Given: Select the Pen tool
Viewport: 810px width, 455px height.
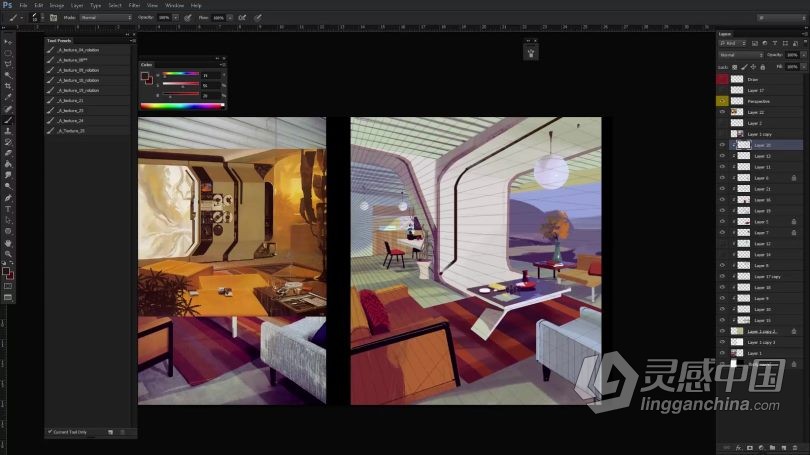Looking at the screenshot, I should [x=8, y=198].
